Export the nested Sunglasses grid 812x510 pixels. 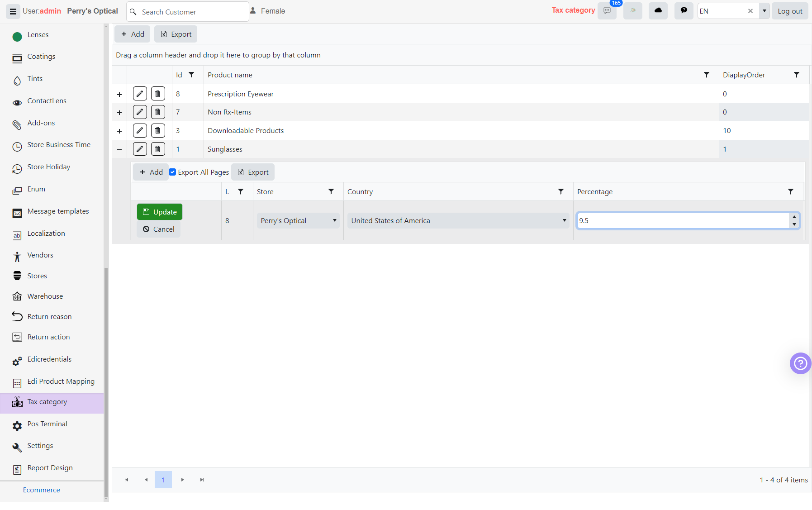coord(253,172)
